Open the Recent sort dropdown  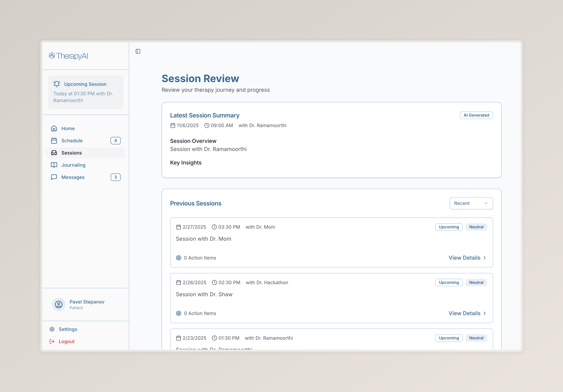point(471,203)
